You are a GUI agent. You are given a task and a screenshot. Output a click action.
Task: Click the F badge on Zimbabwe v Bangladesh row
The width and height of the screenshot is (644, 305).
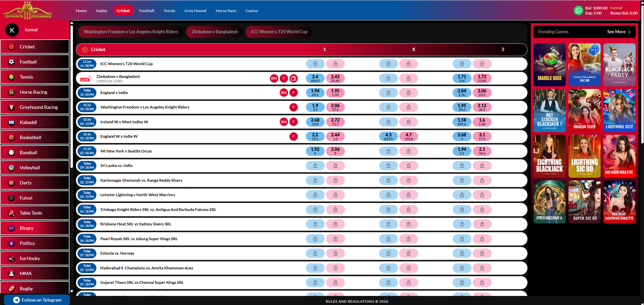click(x=284, y=78)
